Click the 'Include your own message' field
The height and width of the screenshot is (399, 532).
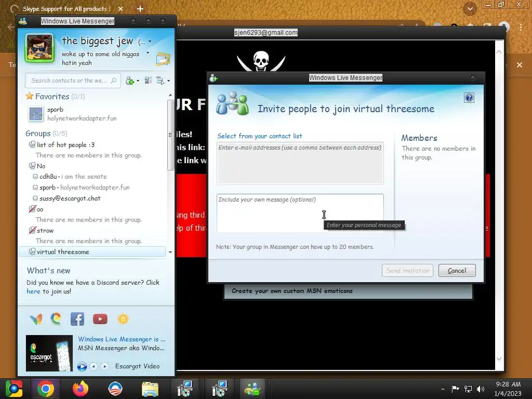coord(300,214)
